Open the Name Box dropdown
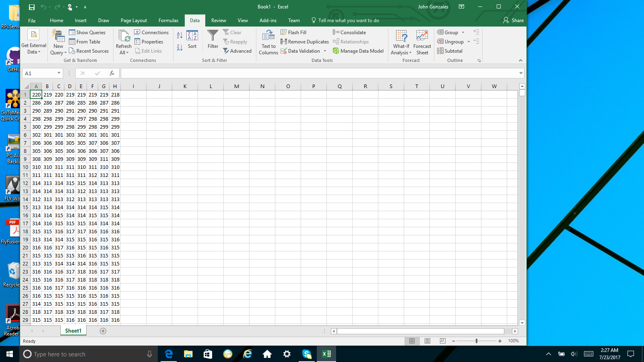 coord(59,73)
